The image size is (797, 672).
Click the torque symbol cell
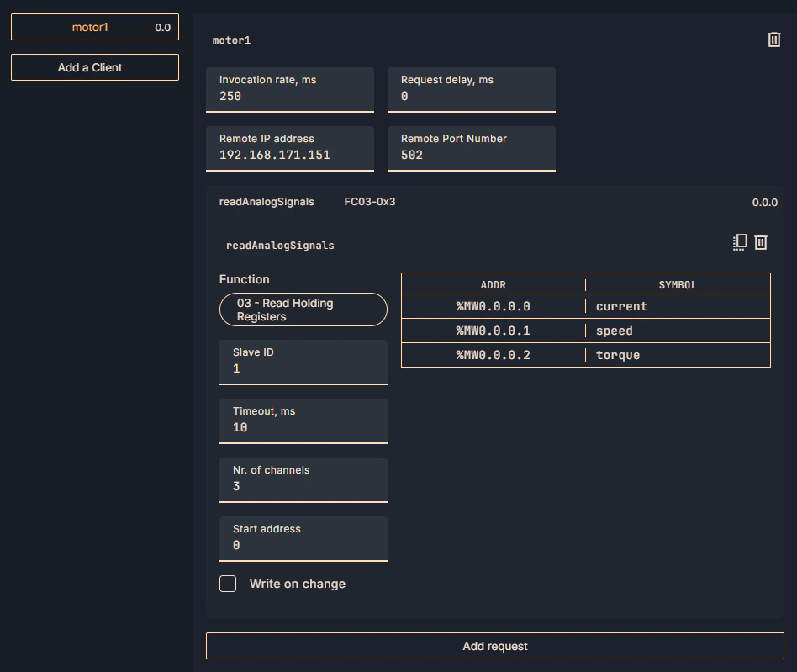pos(678,355)
